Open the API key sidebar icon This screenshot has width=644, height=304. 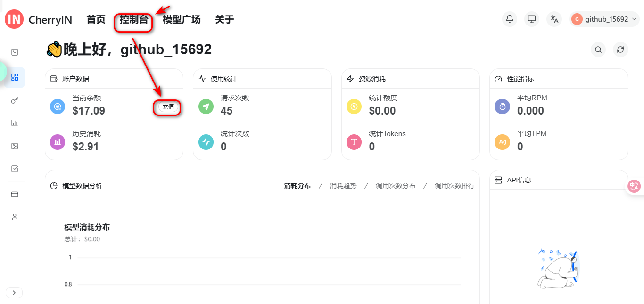pos(15,100)
